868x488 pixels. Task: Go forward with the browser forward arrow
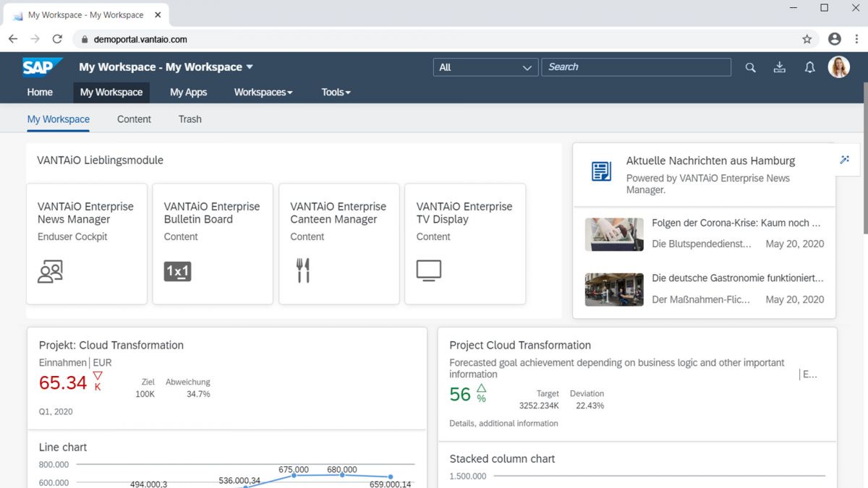[x=35, y=39]
